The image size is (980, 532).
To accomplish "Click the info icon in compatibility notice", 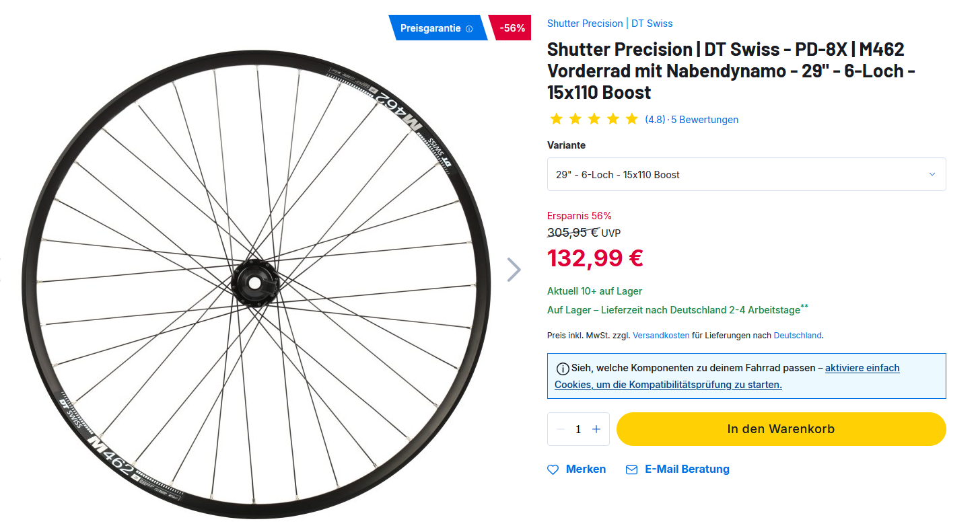I will coord(563,369).
